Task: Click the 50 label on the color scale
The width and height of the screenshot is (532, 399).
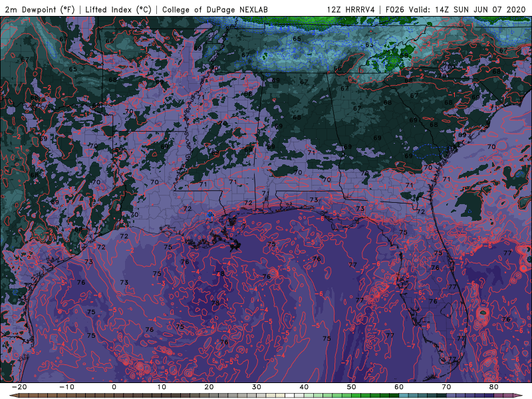Action: [352, 387]
